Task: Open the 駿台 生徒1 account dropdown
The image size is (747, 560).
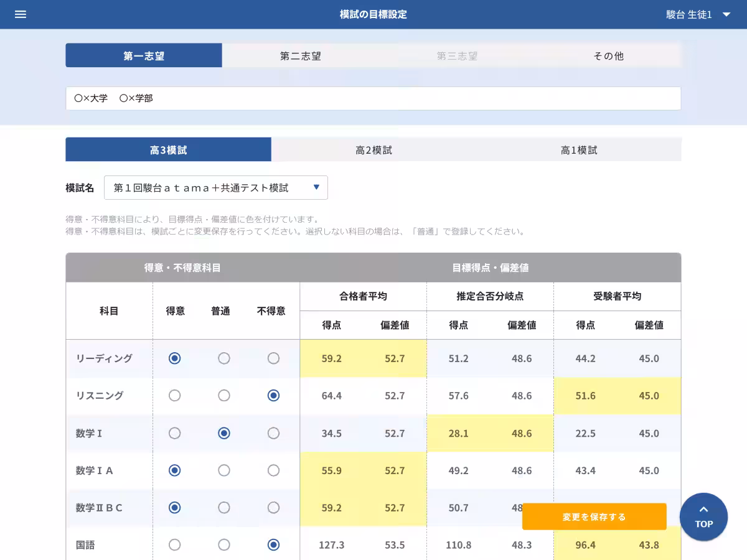Action: (x=697, y=14)
